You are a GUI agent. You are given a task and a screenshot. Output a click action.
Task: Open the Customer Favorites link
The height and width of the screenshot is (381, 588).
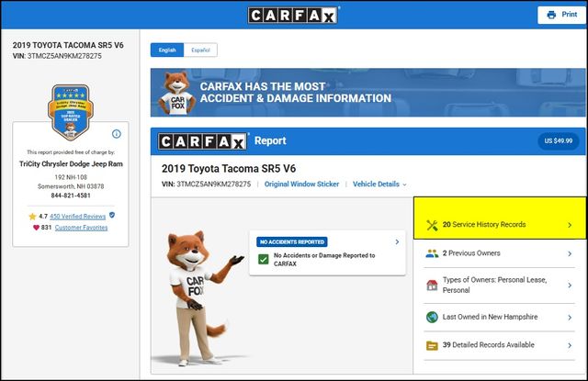(x=81, y=228)
